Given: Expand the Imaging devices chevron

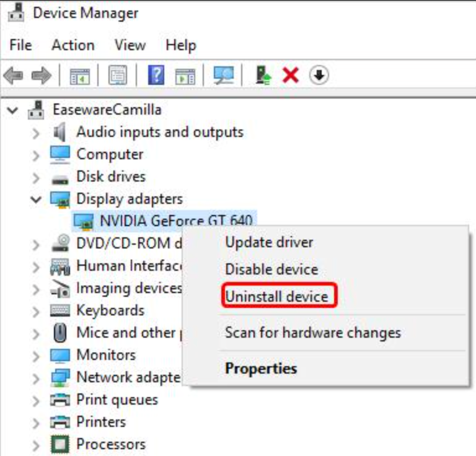Looking at the screenshot, I should click(x=36, y=289).
